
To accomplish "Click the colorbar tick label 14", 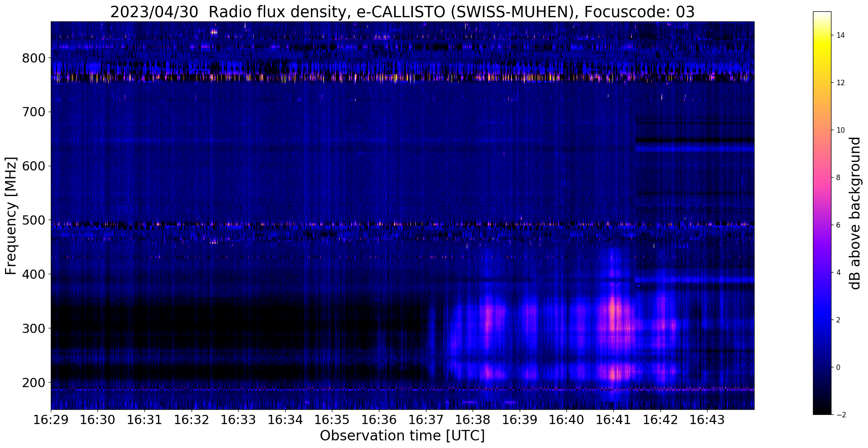I will [841, 35].
